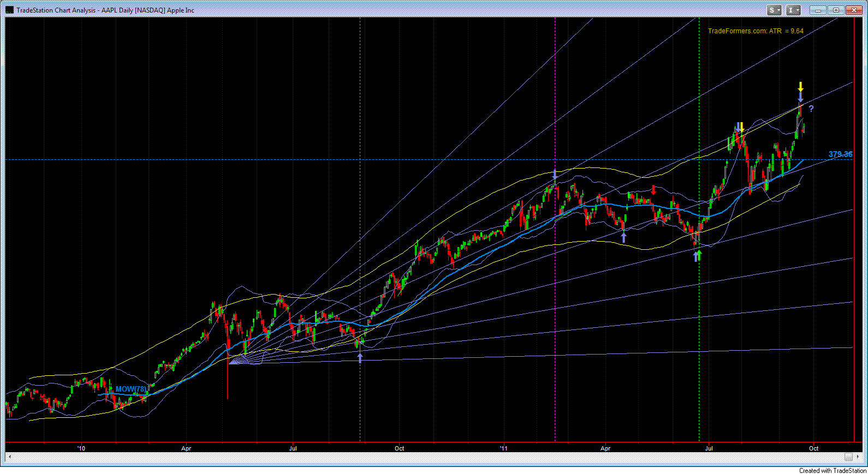Select the TradeFormers.com ATR = 9.64 label
The image size is (868, 474).
(x=756, y=31)
